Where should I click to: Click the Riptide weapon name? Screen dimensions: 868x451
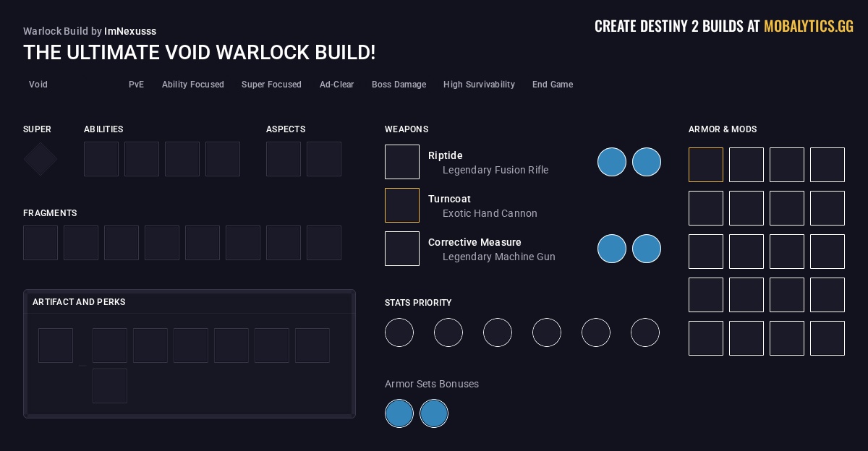click(x=446, y=155)
